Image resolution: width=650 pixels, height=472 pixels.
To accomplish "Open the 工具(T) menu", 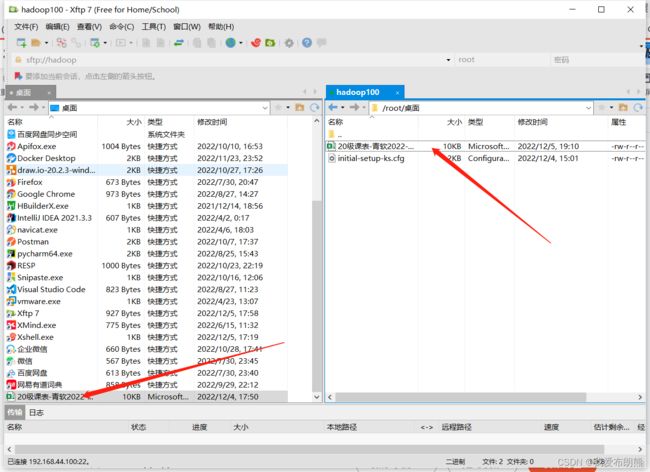I will tap(153, 27).
